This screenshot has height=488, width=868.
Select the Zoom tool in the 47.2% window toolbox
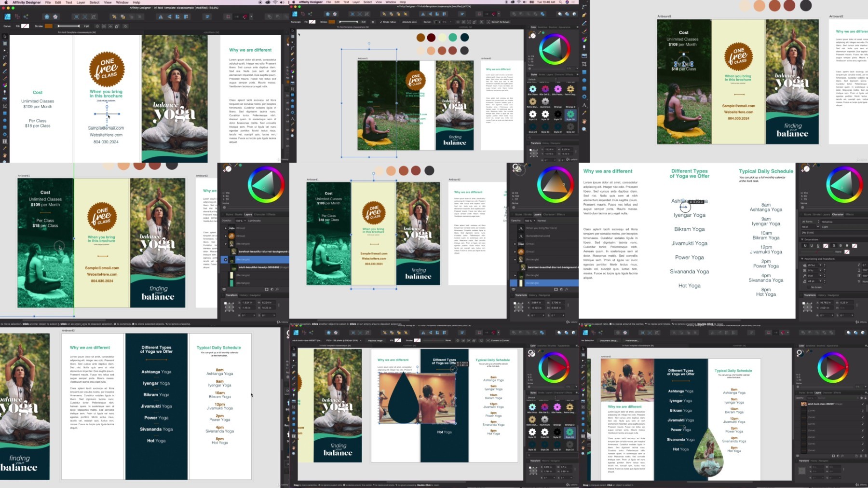[293, 136]
